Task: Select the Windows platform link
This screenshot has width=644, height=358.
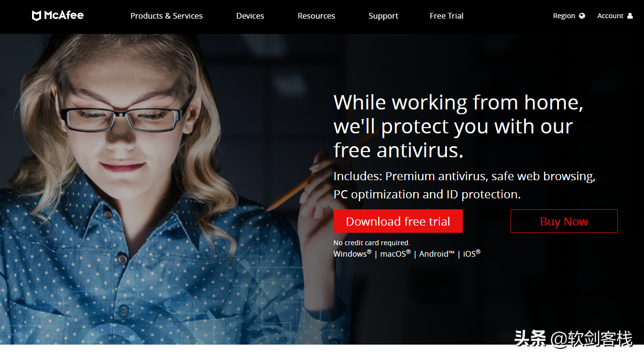Action: (352, 254)
